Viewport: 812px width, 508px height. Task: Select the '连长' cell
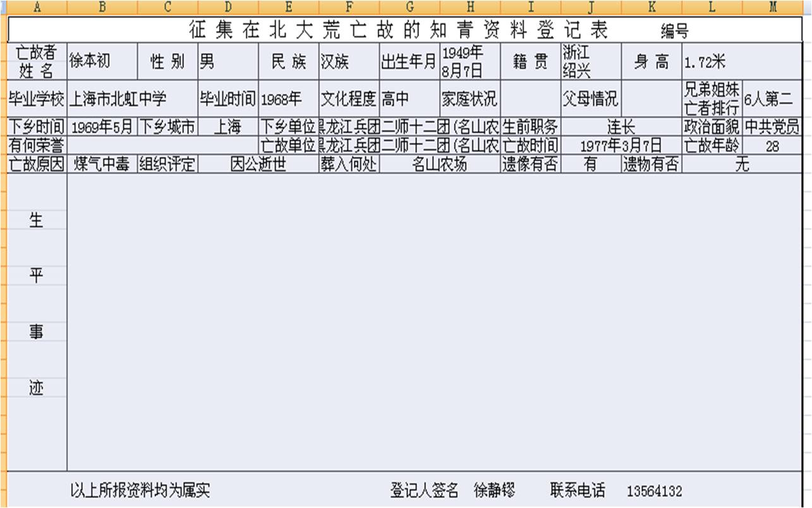point(621,126)
